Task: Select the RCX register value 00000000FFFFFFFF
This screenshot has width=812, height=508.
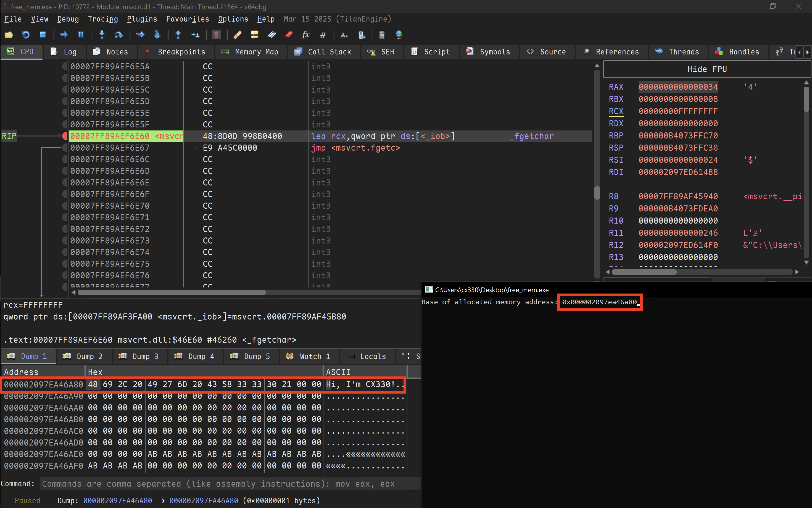Action: point(678,111)
